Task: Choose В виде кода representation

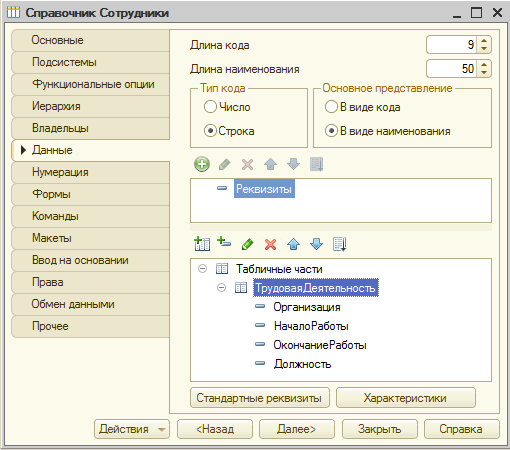Action: pyautogui.click(x=331, y=107)
